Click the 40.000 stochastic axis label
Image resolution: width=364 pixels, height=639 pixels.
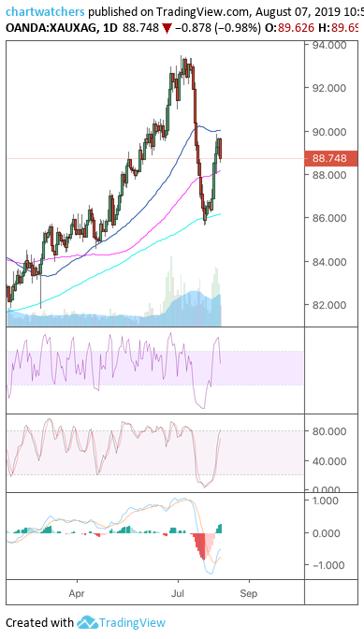click(328, 461)
